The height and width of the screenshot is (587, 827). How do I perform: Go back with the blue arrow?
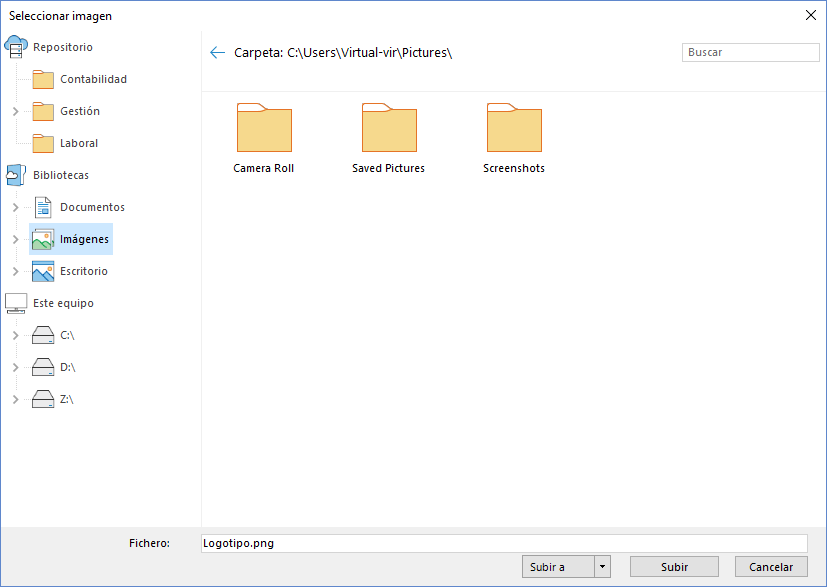click(x=217, y=53)
